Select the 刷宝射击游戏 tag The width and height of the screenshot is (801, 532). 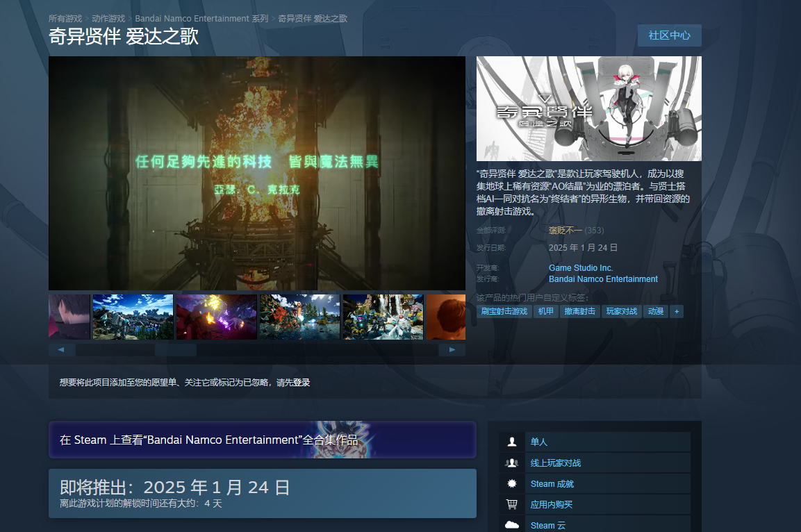[504, 312]
